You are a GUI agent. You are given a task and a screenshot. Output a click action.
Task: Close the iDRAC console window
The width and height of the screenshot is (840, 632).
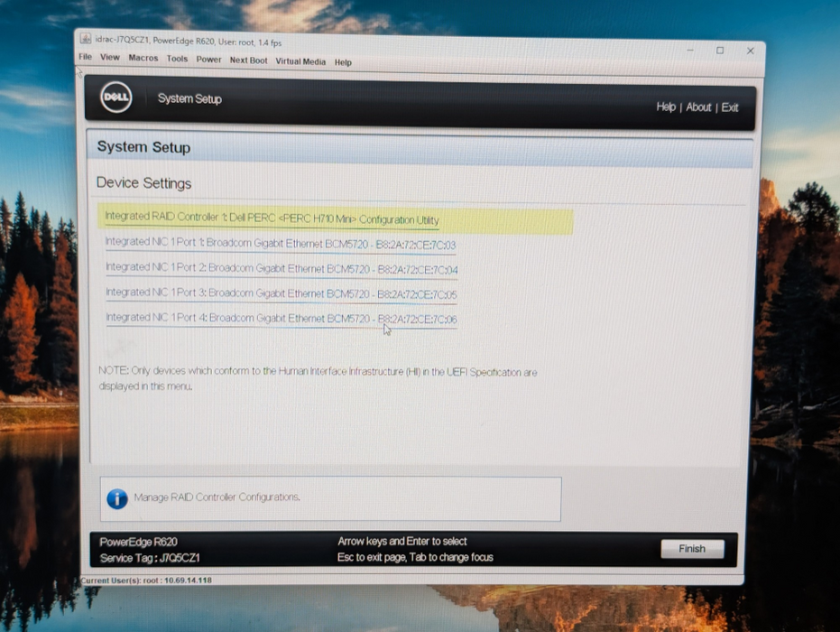tap(750, 51)
